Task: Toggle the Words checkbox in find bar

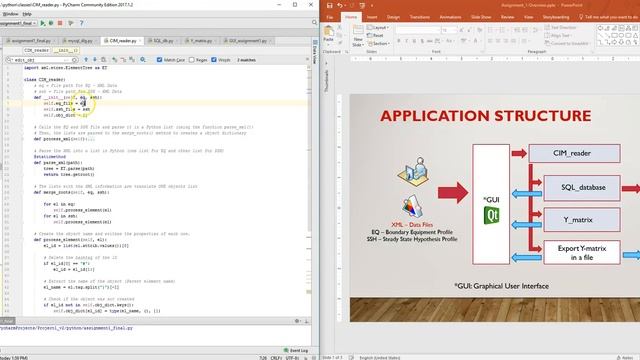Action: click(x=214, y=60)
